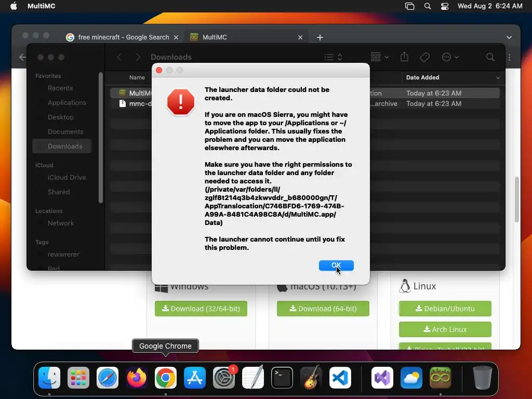Select Desktop in Finder sidebar
This screenshot has width=532, height=399.
point(61,117)
